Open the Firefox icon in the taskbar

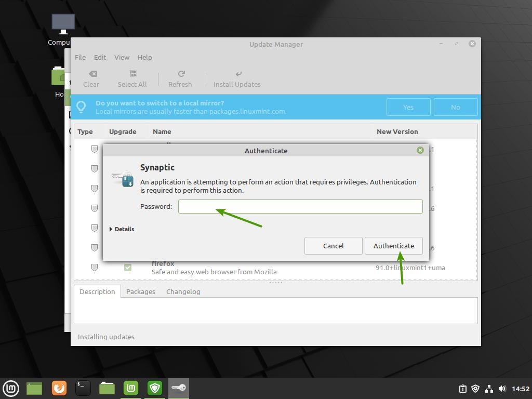[59, 388]
